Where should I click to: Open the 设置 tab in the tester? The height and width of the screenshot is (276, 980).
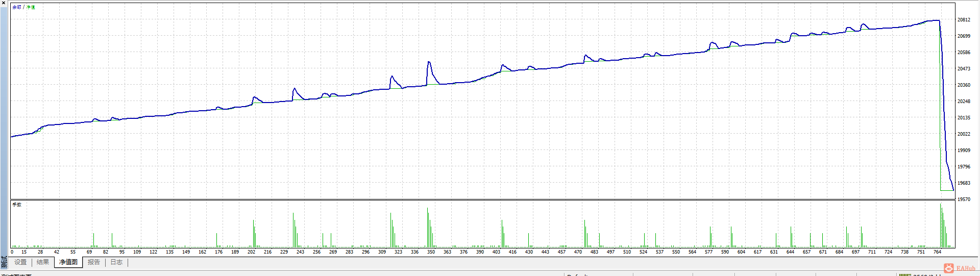click(20, 262)
